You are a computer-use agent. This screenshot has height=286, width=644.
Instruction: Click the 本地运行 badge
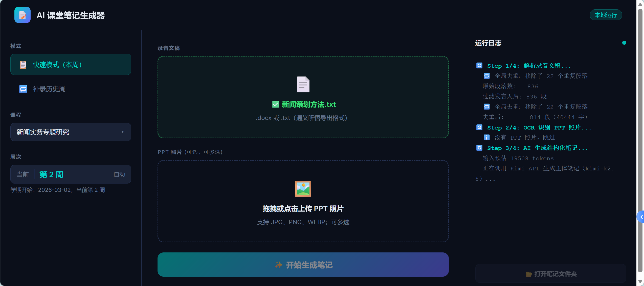pos(606,15)
